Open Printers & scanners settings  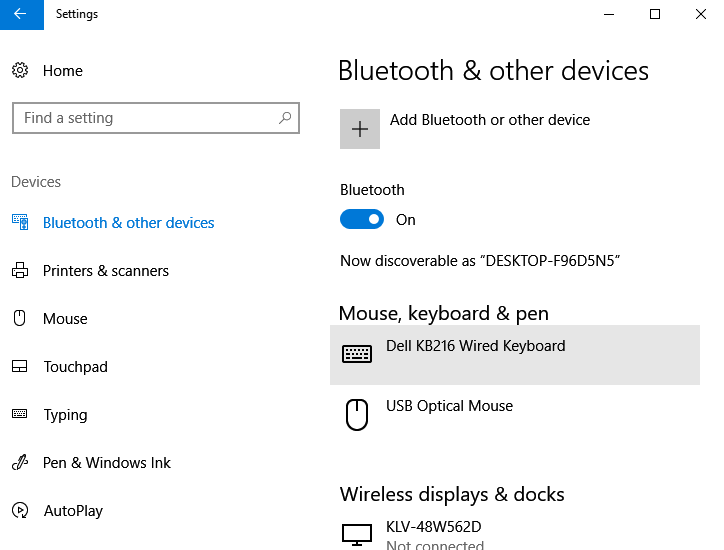(x=106, y=271)
